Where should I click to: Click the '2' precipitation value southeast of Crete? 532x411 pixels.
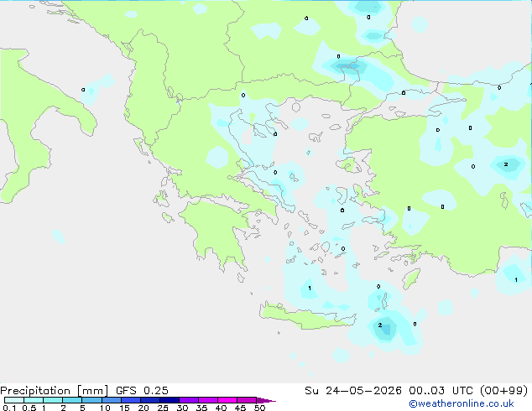(x=380, y=325)
